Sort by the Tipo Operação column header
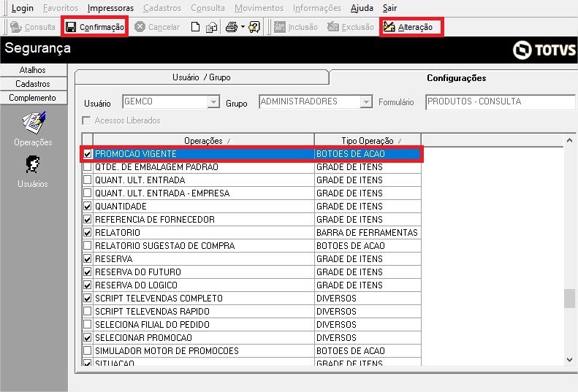The image size is (578, 392). (368, 140)
